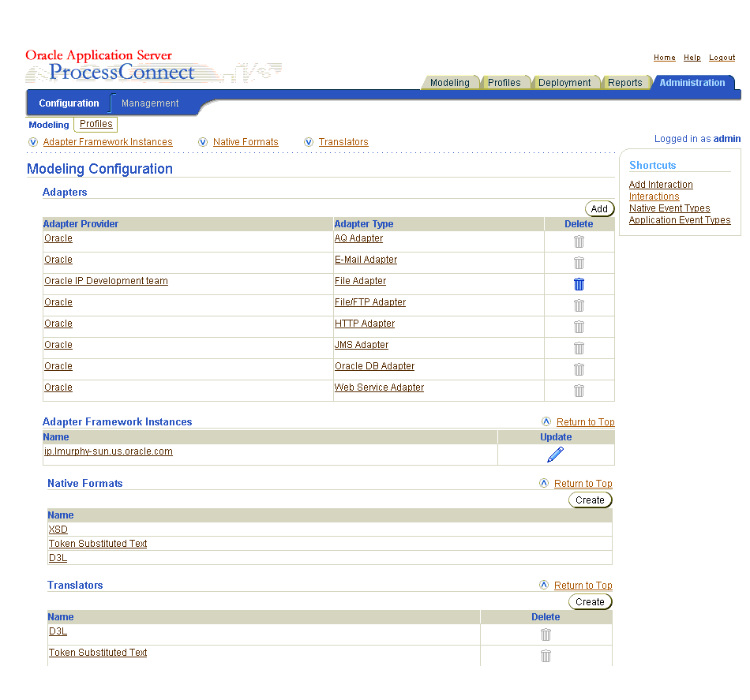
Task: Click down-arrow icon beside Adapter Framework Instances
Action: point(33,142)
